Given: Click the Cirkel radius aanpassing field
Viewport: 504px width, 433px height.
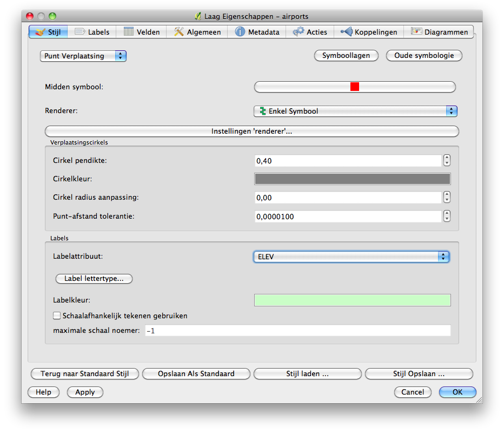Looking at the screenshot, I should click(348, 198).
